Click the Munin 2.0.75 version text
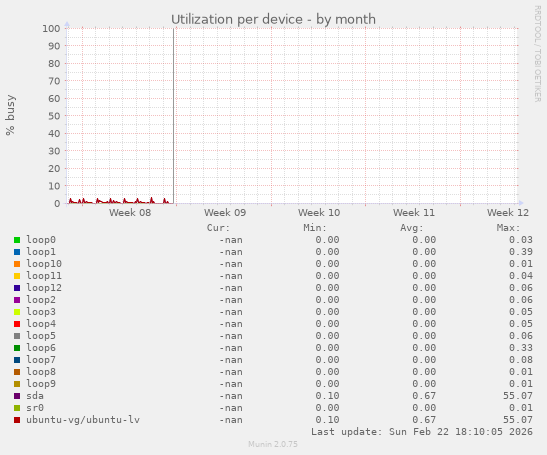This screenshot has width=547, height=455. [x=273, y=444]
